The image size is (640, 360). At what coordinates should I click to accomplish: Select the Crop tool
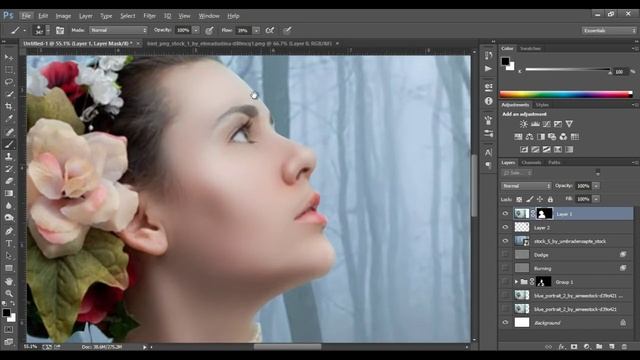(9, 106)
